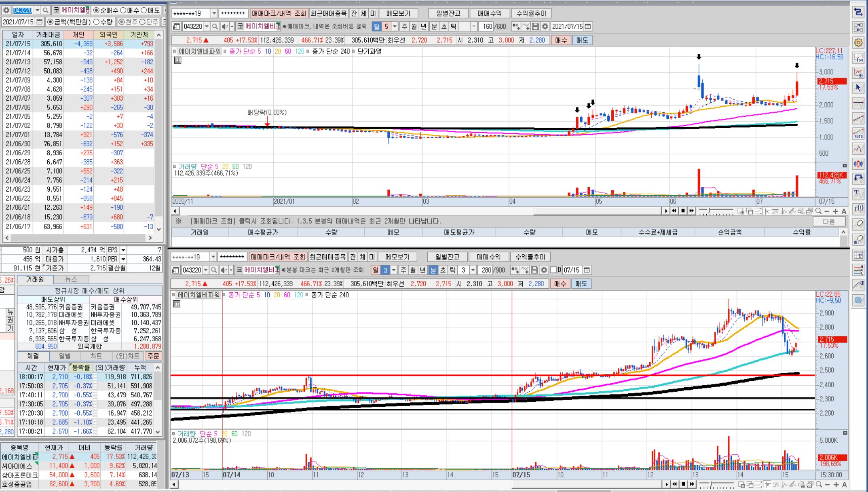Click the search magnifier next to code 043220
The width and height of the screenshot is (868, 492).
[46, 10]
